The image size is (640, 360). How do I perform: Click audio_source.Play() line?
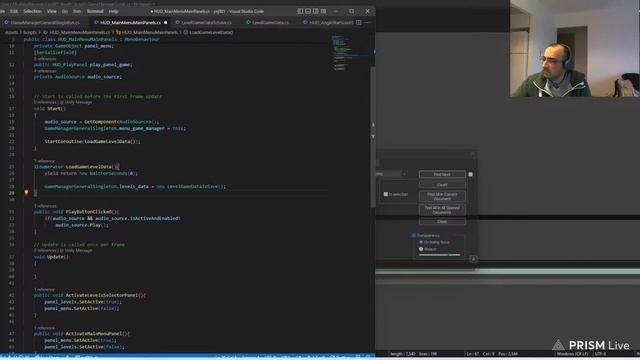coord(82,225)
